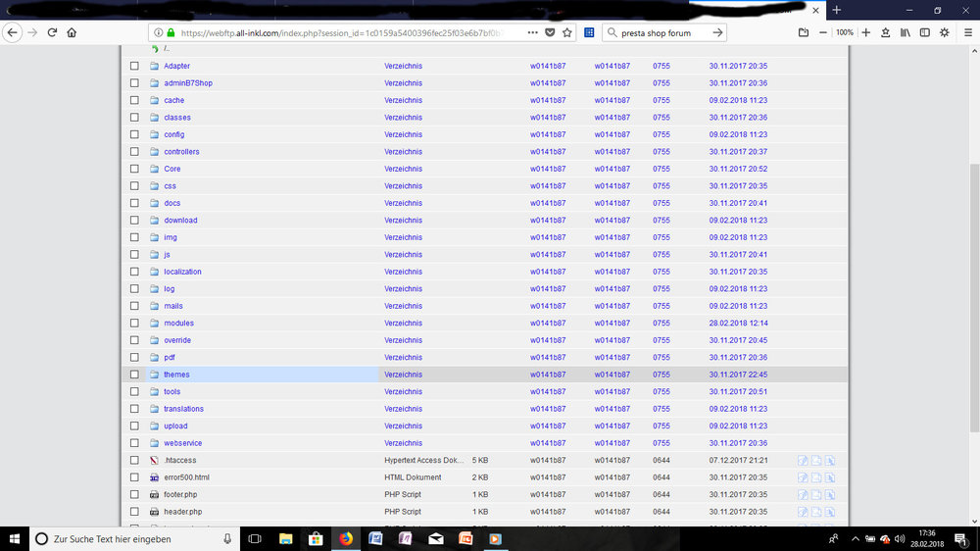Click the Windows taskbar search box

click(134, 538)
